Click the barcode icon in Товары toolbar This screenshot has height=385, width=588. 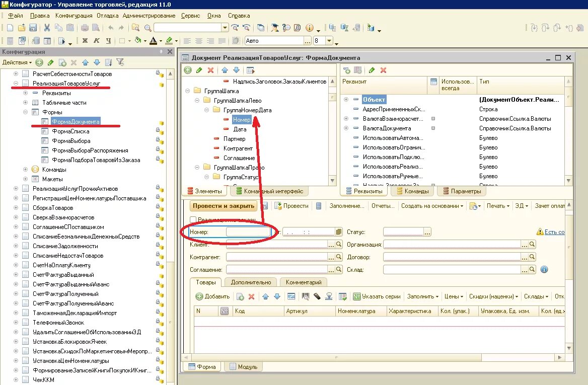(306, 296)
